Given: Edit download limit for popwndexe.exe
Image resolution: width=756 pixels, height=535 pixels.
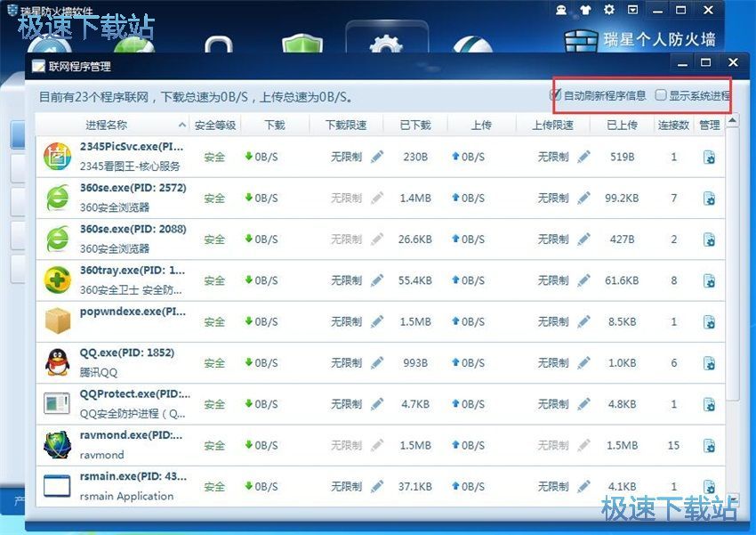Looking at the screenshot, I should (x=377, y=321).
